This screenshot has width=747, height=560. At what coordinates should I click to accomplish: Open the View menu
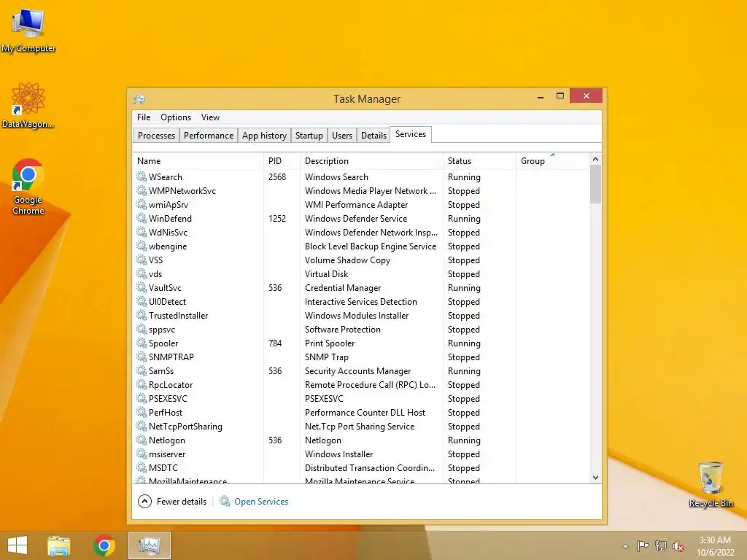[x=210, y=117]
